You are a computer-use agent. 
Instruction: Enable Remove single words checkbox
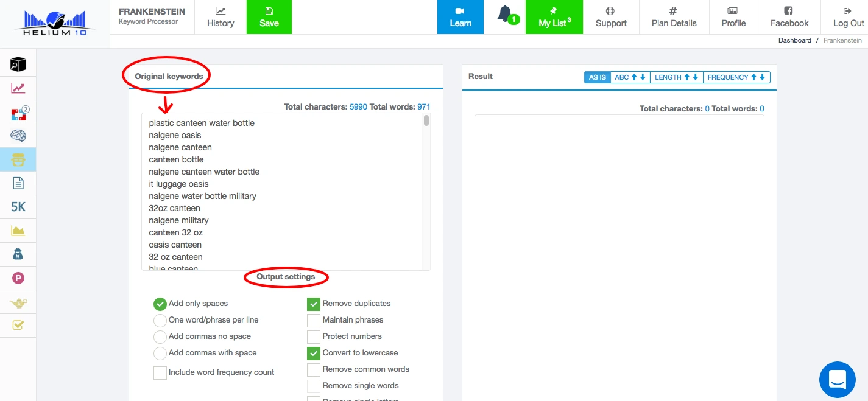[314, 386]
